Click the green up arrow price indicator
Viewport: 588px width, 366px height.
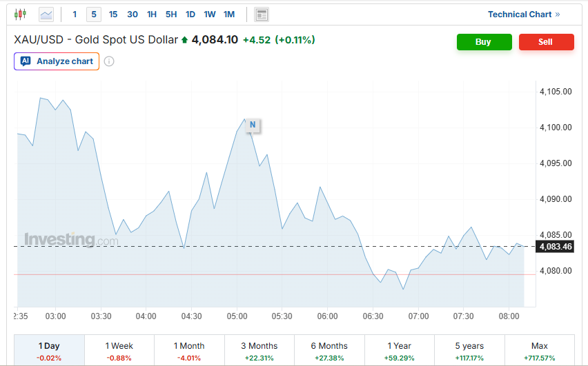pyautogui.click(x=185, y=40)
